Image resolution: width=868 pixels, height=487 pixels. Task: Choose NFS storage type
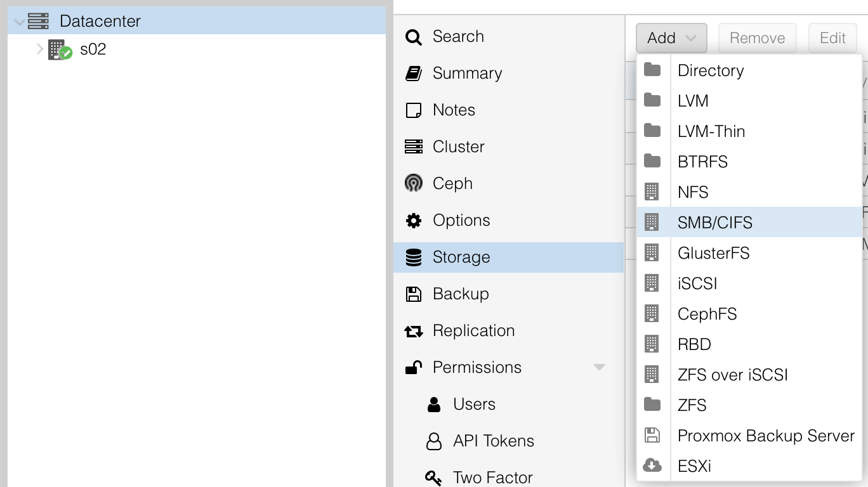[693, 192]
